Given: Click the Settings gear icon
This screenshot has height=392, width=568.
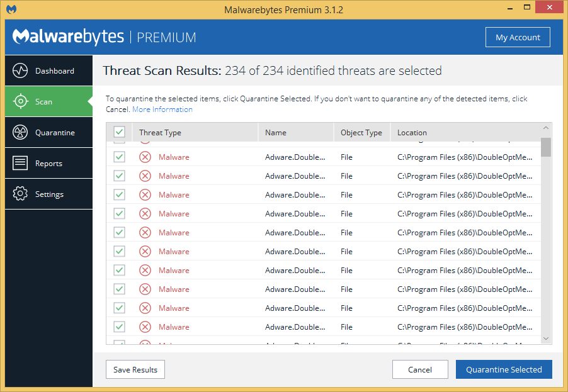Looking at the screenshot, I should click(x=20, y=194).
